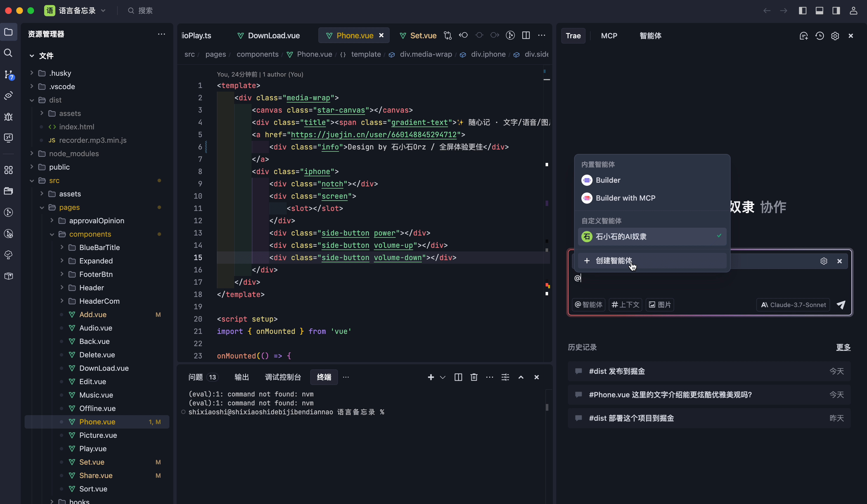Click the terminal vertical scrollbar
Image resolution: width=867 pixels, height=504 pixels.
[547, 407]
